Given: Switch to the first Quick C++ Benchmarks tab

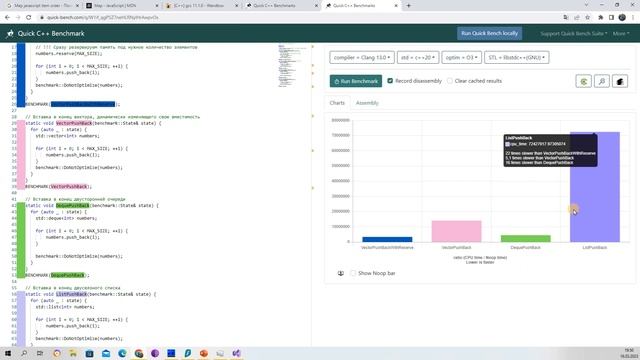Looking at the screenshot, I should tap(281, 6).
